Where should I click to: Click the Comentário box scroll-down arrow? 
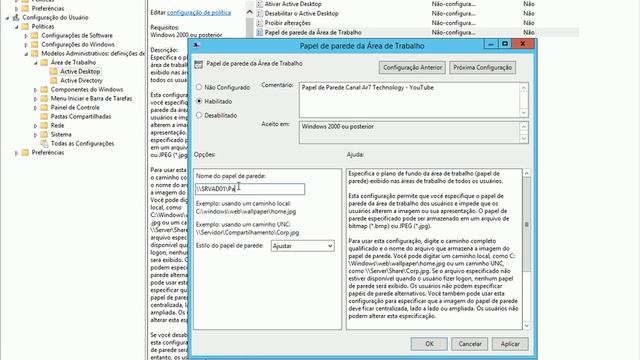(x=524, y=113)
